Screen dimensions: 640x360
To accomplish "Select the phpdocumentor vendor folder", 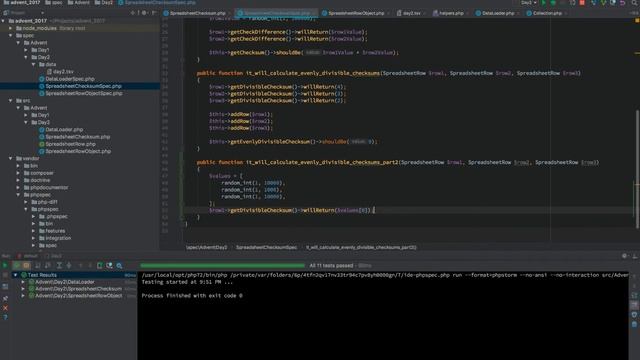I will 49,188.
